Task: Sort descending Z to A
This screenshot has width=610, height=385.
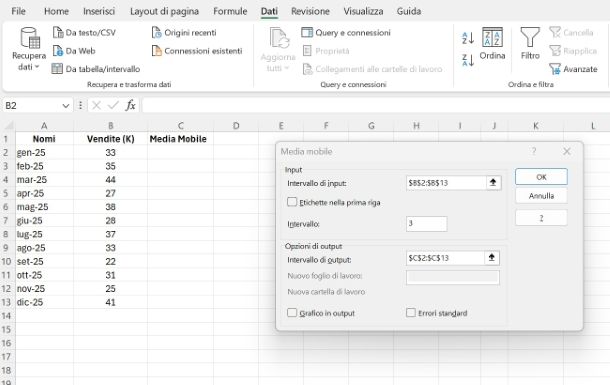Action: (468, 60)
